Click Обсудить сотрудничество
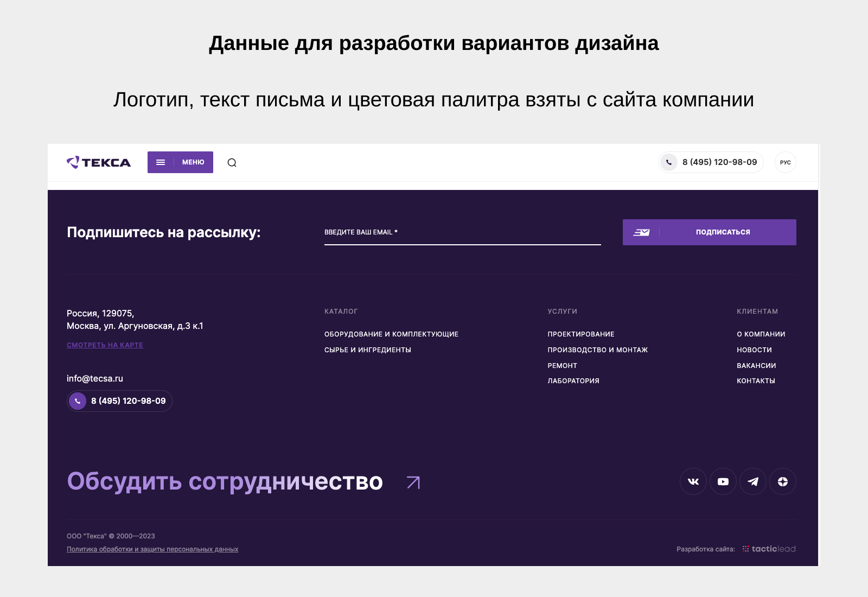Screen dimensions: 868x597 225,481
